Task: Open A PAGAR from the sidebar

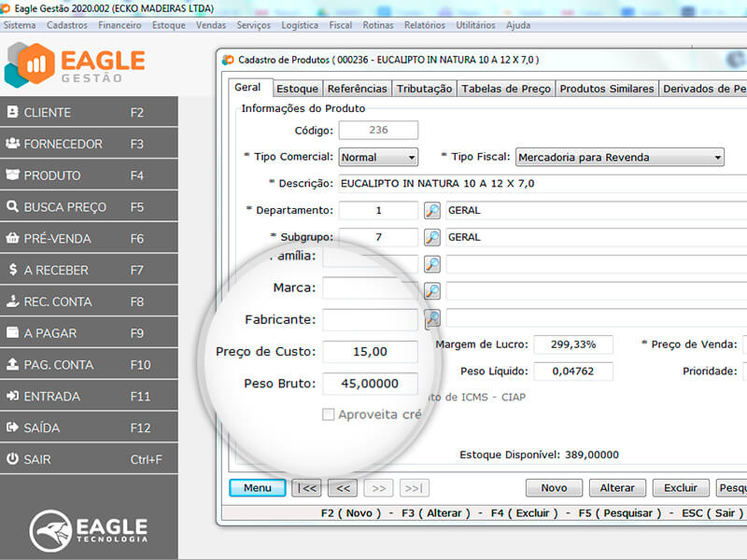Action: click(89, 333)
